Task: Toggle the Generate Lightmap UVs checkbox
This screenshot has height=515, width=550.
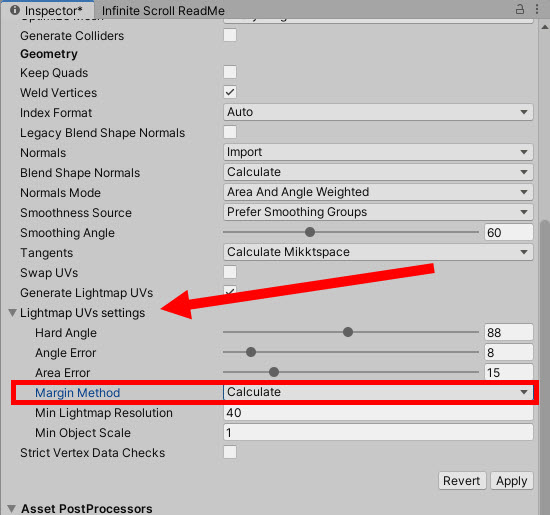Action: [x=230, y=292]
